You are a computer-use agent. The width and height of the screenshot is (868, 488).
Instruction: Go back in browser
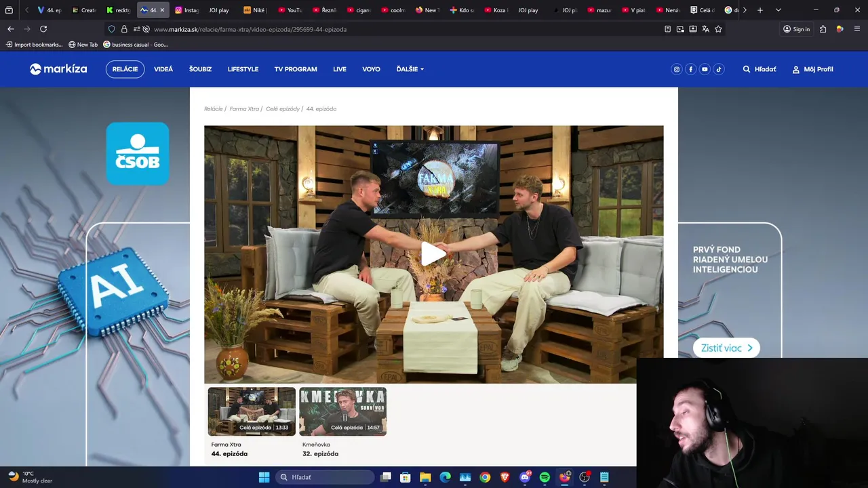(10, 29)
